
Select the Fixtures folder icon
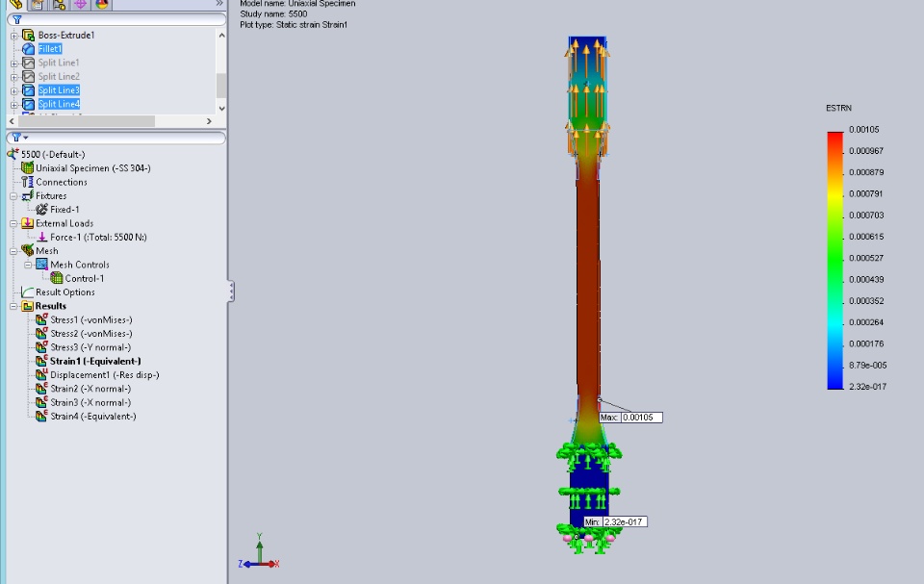(27, 195)
